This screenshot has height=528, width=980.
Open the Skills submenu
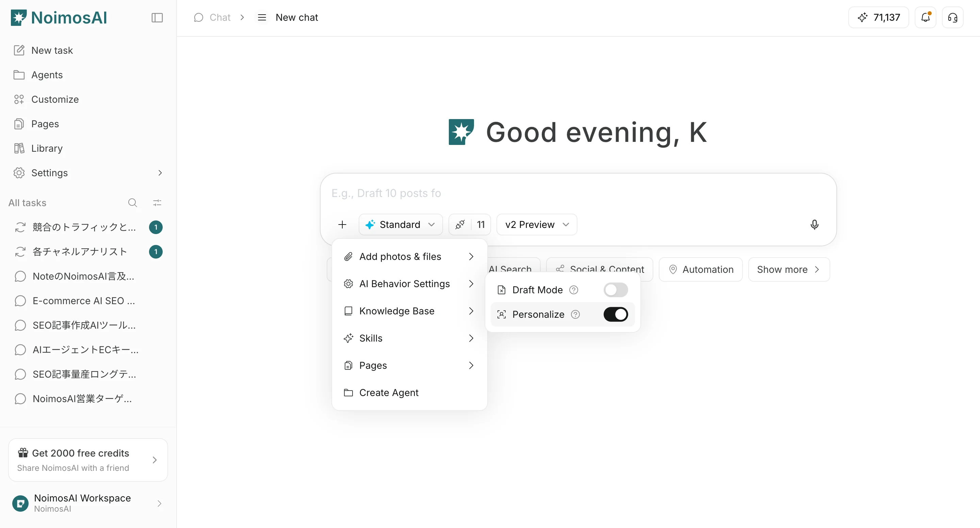(x=409, y=338)
